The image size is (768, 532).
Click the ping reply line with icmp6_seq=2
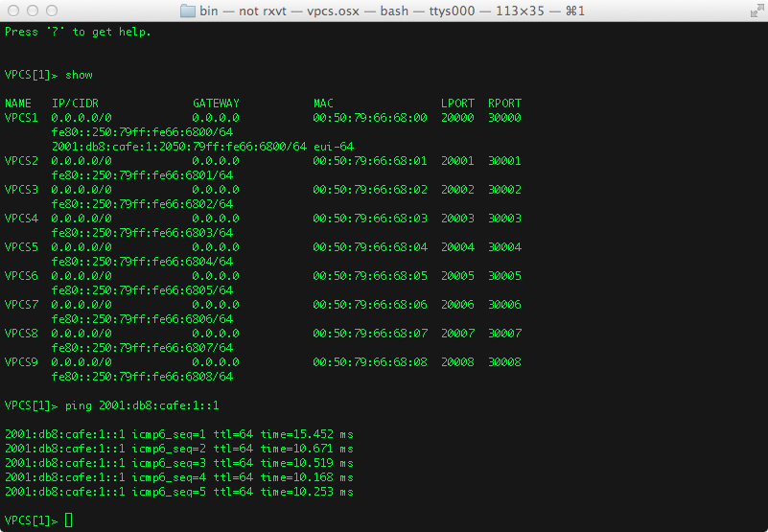point(178,449)
